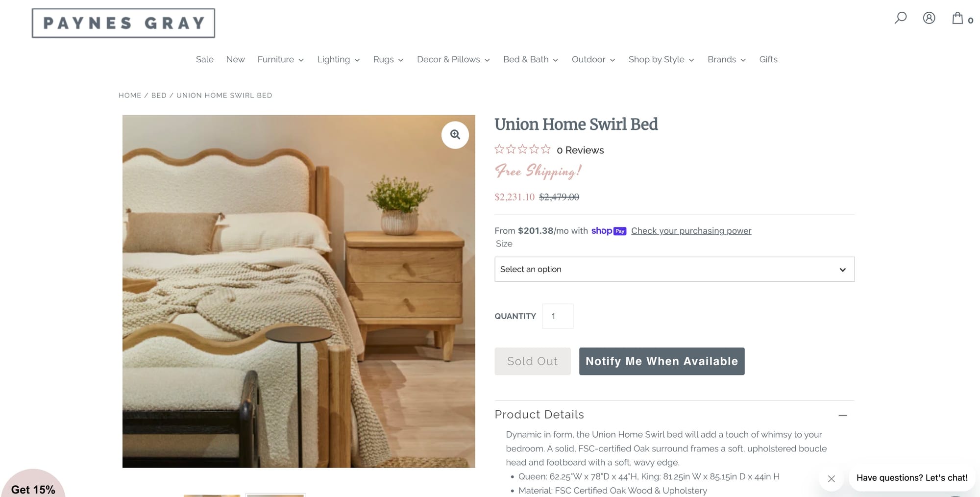Click the quantity input field
Image resolution: width=980 pixels, height=497 pixels.
[558, 316]
